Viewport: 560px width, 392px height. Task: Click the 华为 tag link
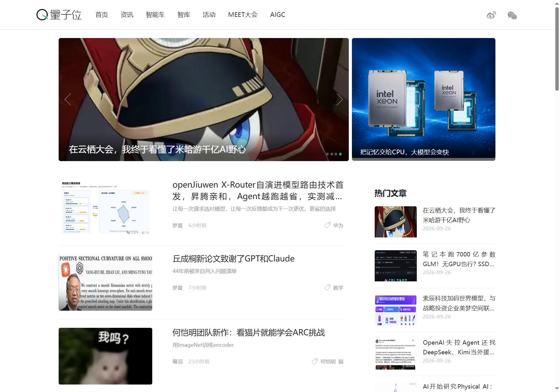[x=338, y=225]
